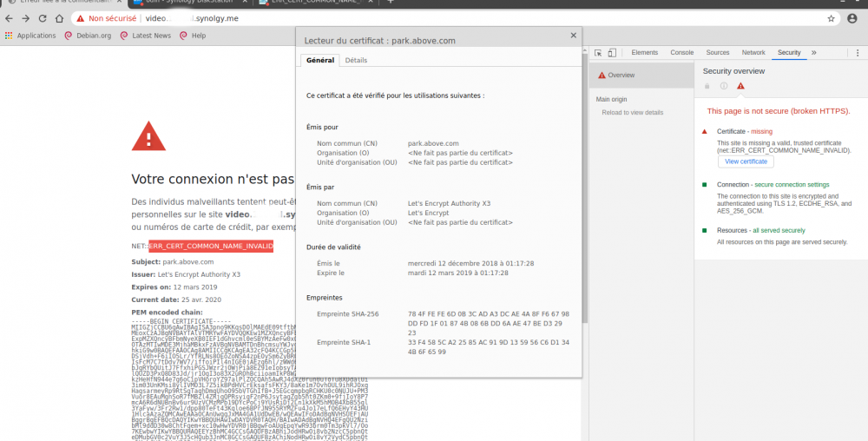Show more DevTools tabs via chevron

[x=814, y=53]
